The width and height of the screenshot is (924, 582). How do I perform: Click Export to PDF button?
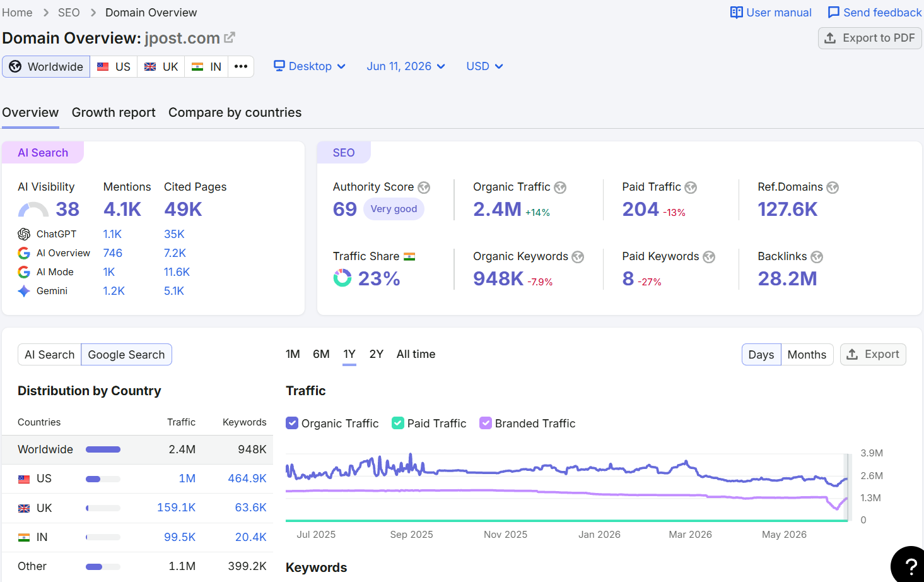pos(870,38)
